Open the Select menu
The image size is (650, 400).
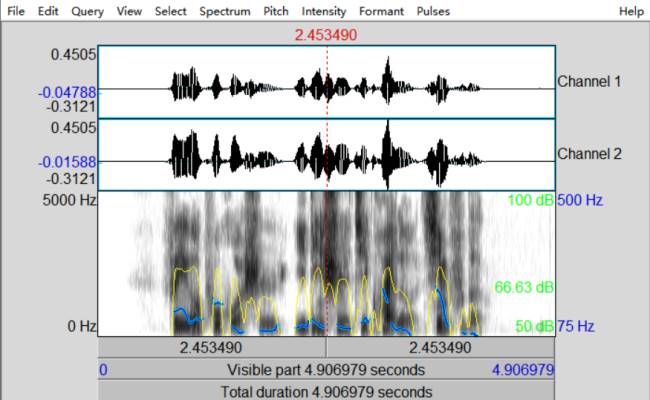pyautogui.click(x=170, y=11)
